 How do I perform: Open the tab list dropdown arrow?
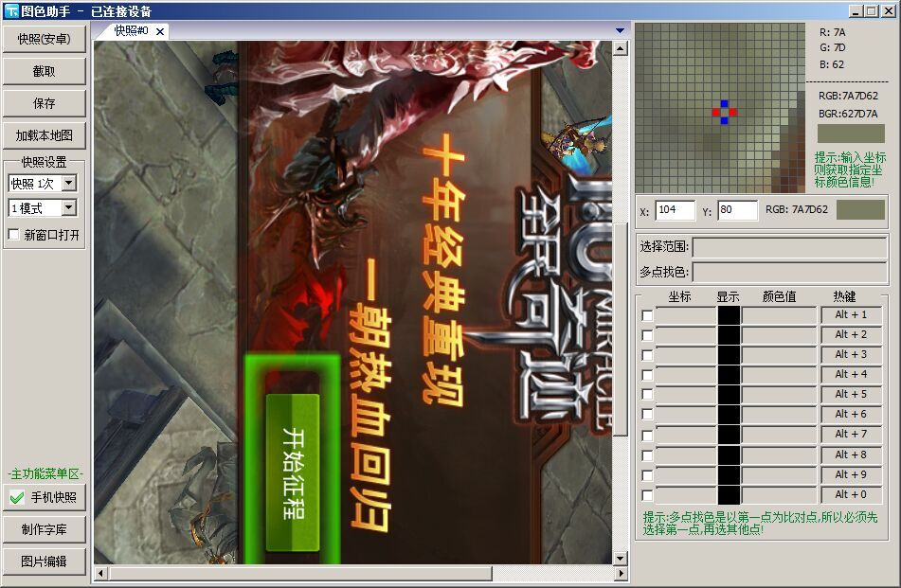620,30
